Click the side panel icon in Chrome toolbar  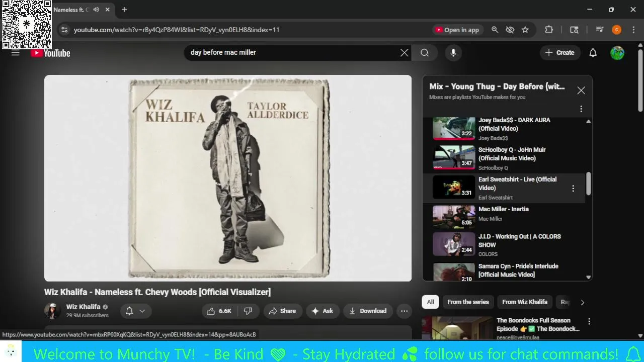click(574, 30)
